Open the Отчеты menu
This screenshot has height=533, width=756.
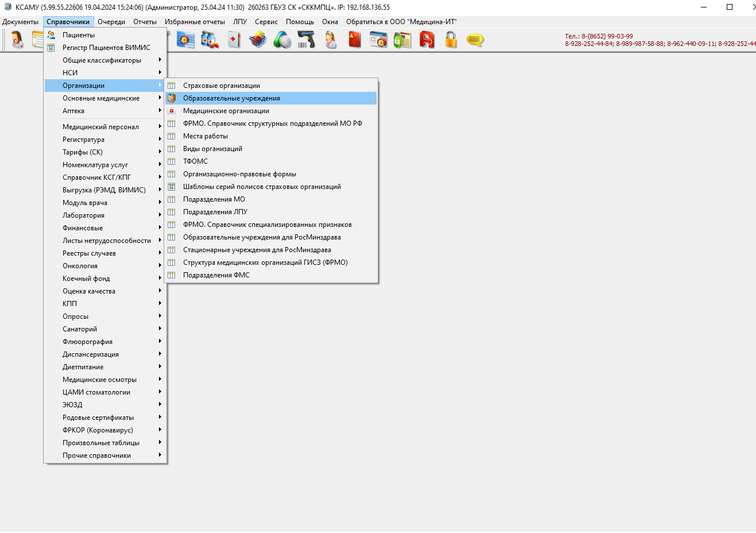tap(145, 22)
